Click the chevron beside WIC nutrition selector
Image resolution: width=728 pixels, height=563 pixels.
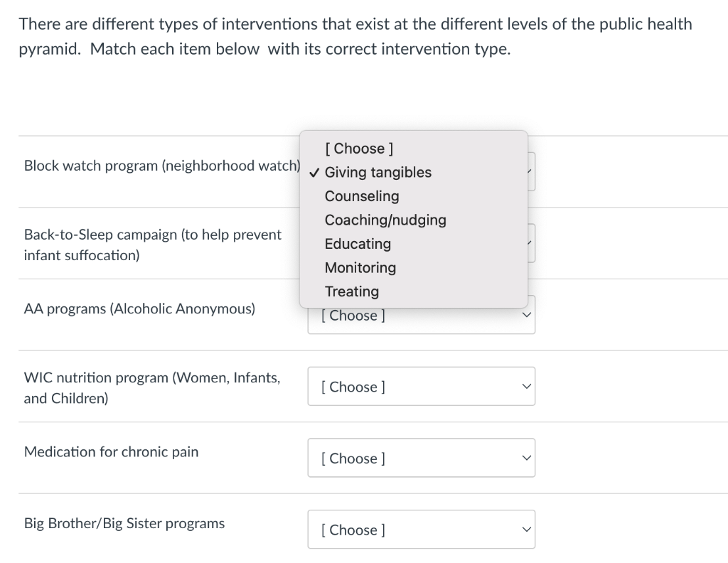(525, 386)
